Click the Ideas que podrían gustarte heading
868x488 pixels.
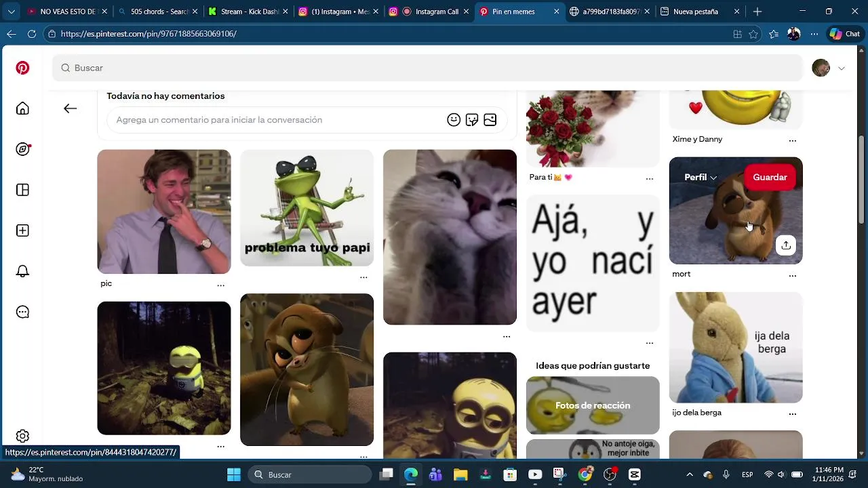coord(593,365)
